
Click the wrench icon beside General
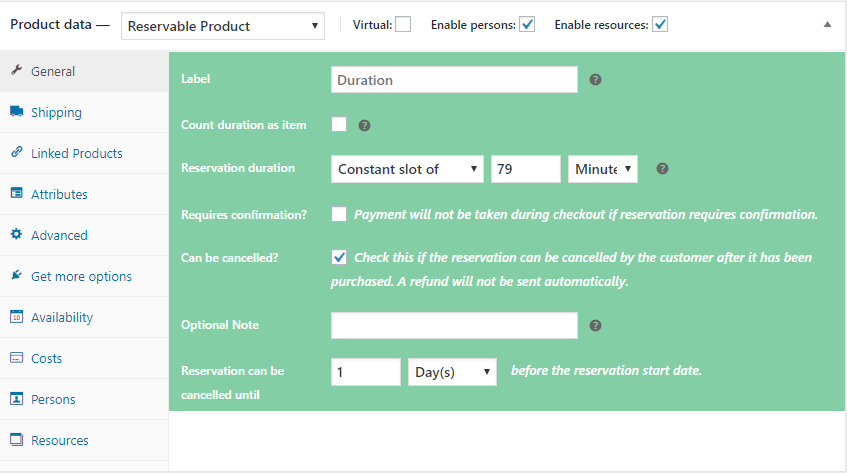pos(16,71)
